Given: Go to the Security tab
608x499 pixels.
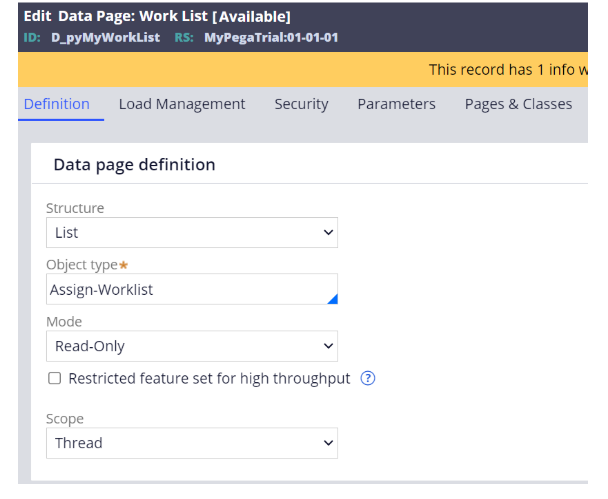Looking at the screenshot, I should pyautogui.click(x=301, y=104).
